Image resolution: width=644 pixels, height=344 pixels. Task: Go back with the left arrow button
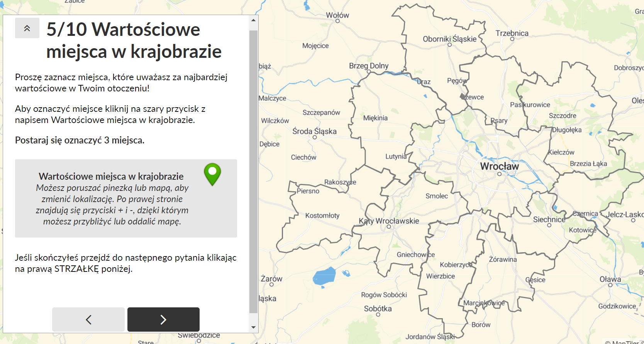pos(88,319)
